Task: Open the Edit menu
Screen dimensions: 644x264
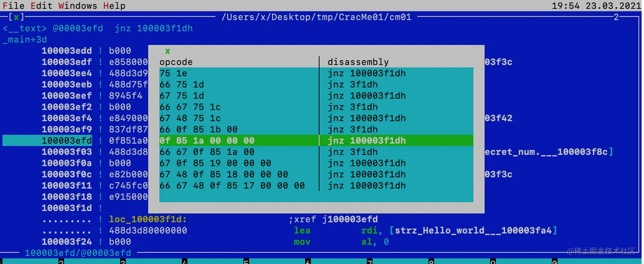Action: (42, 6)
